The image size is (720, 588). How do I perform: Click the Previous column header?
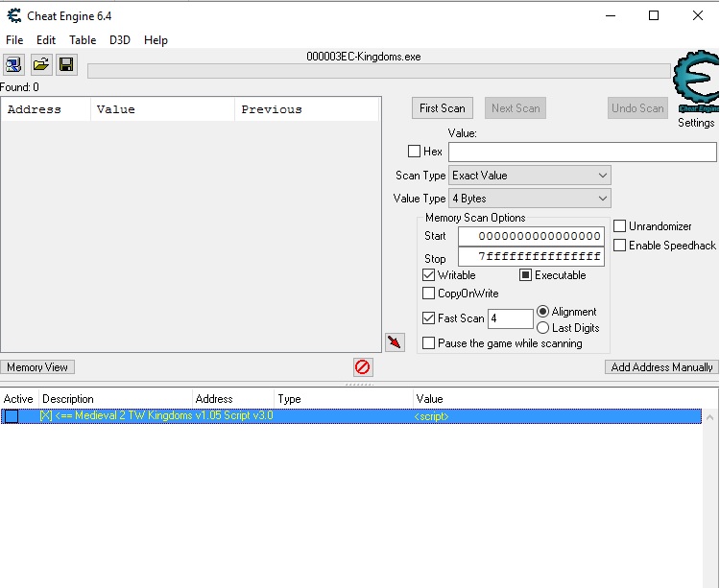(x=307, y=109)
